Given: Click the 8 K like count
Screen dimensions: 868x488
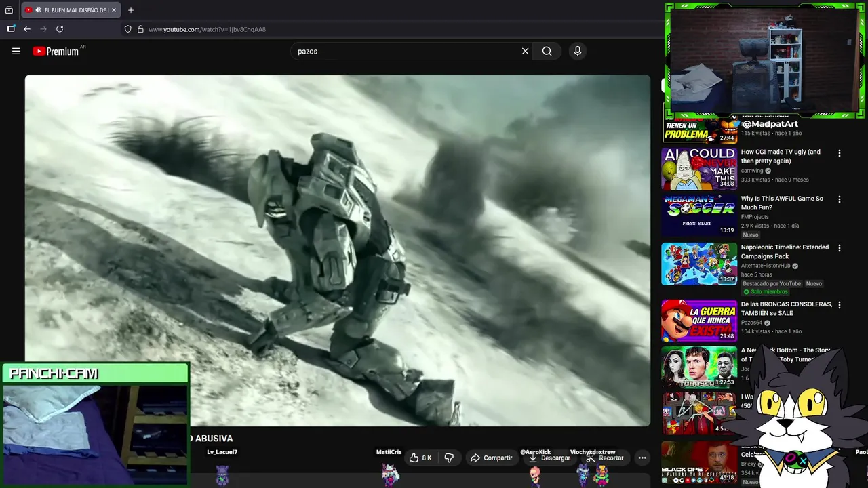Looking at the screenshot, I should pos(427,457).
